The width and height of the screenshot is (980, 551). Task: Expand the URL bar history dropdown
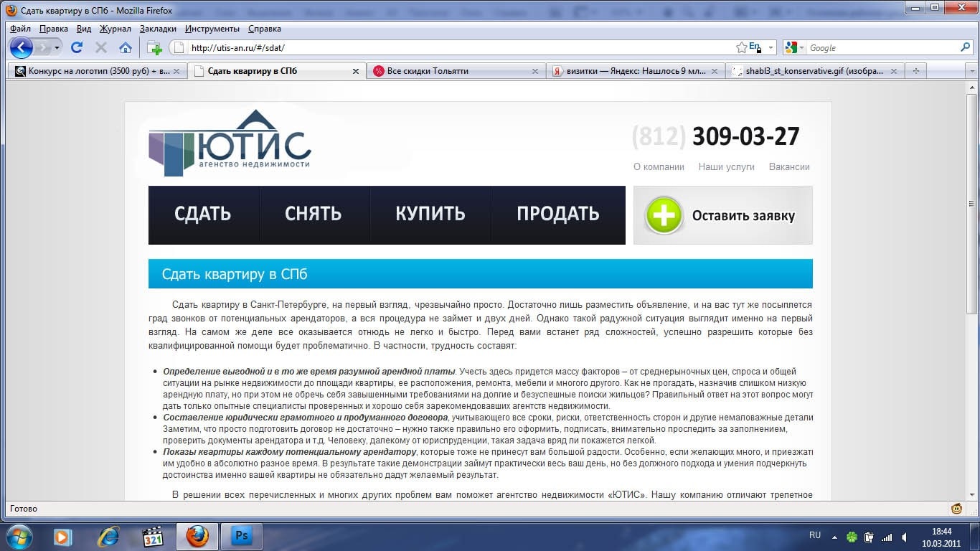[771, 48]
